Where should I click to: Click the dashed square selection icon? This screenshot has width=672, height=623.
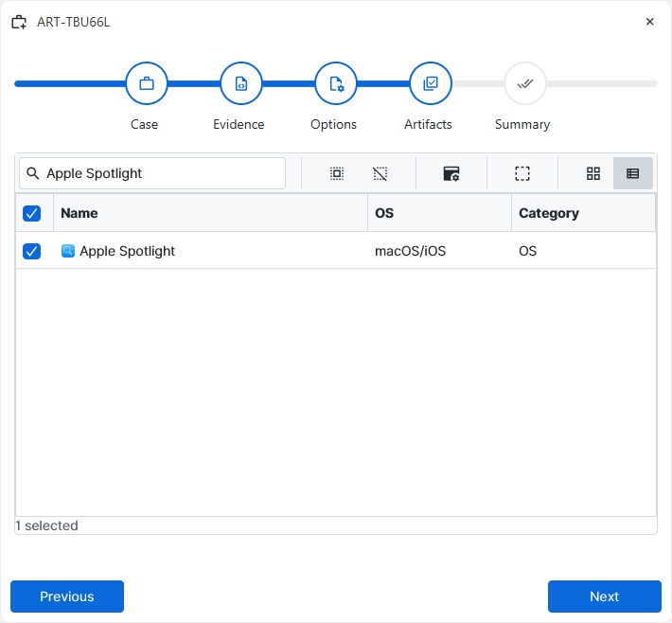click(x=522, y=173)
